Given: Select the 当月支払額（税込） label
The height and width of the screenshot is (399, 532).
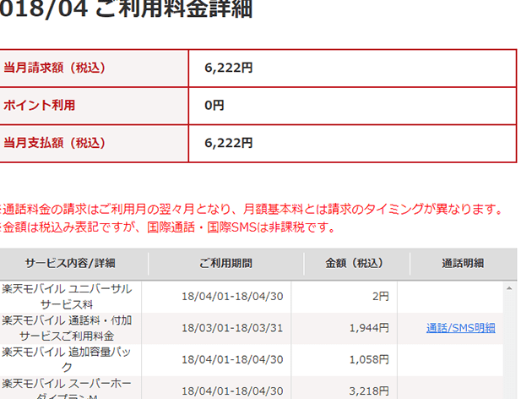Looking at the screenshot, I should tap(55, 143).
